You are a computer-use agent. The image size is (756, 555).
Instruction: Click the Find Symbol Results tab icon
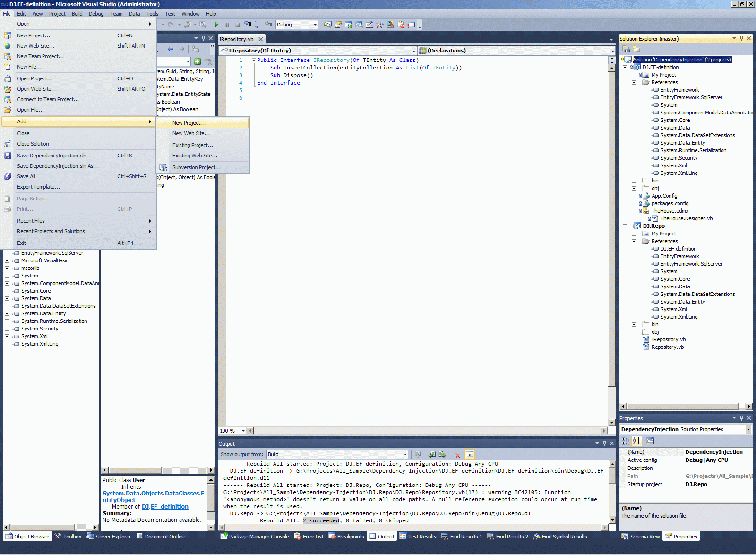click(x=537, y=537)
